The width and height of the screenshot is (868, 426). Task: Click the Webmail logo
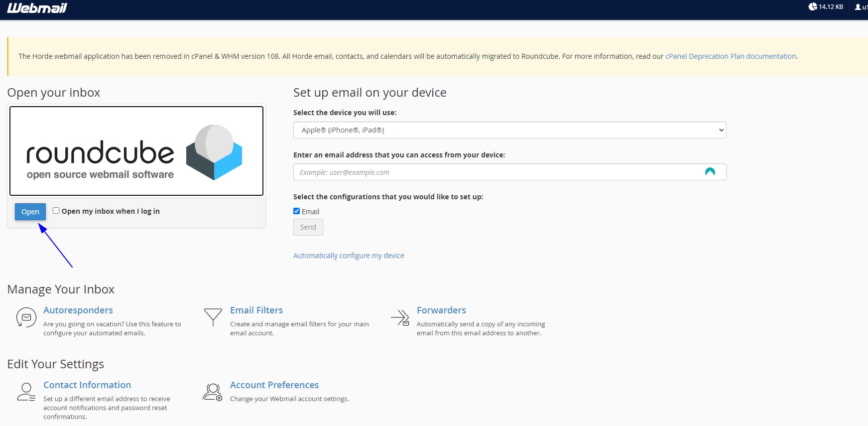pos(37,8)
